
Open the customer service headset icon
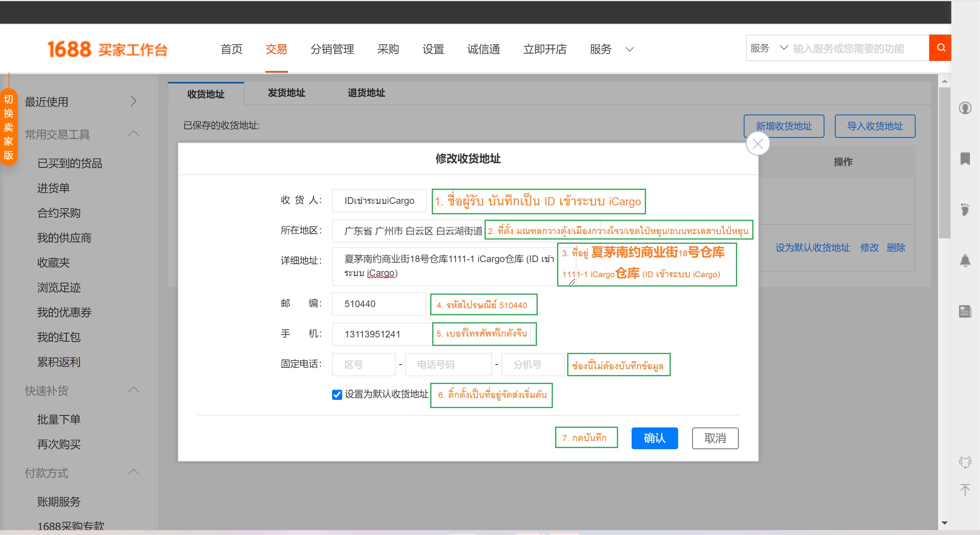[965, 108]
